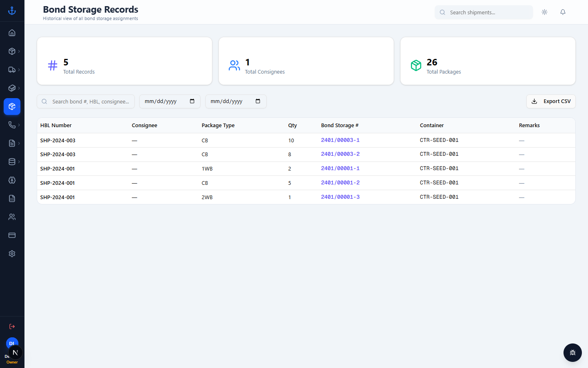Click the truck delivery icon in sidebar

[12, 70]
